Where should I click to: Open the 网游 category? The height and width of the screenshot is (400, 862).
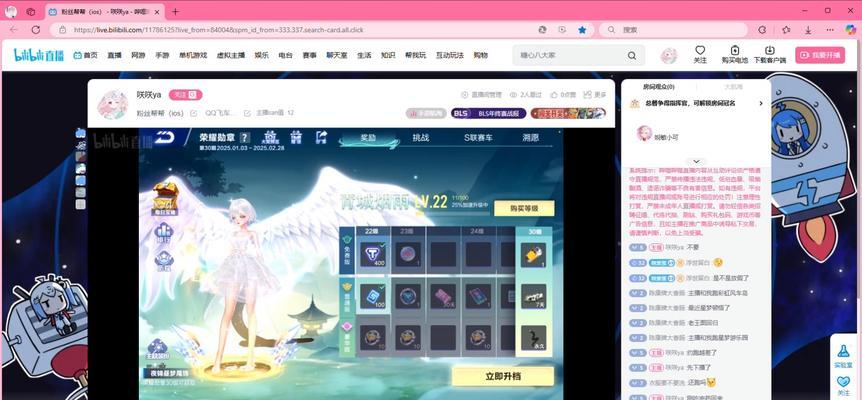pyautogui.click(x=138, y=55)
